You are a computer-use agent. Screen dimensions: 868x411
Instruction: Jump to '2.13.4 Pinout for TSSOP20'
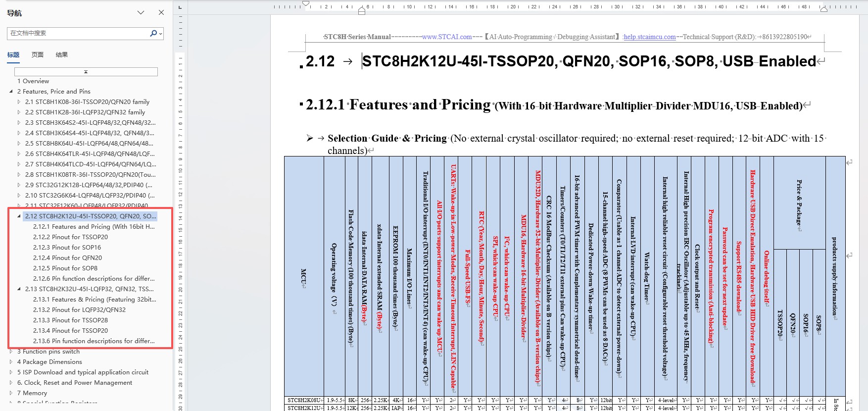[71, 331]
